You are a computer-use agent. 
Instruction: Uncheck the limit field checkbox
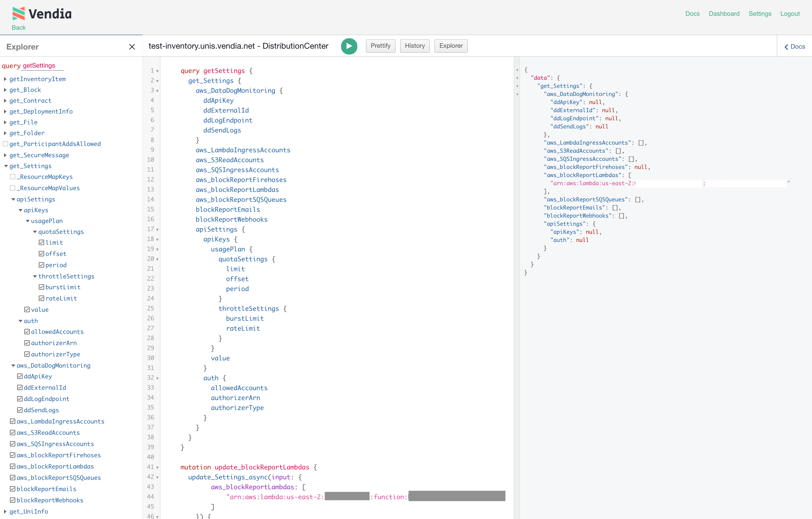pos(41,242)
